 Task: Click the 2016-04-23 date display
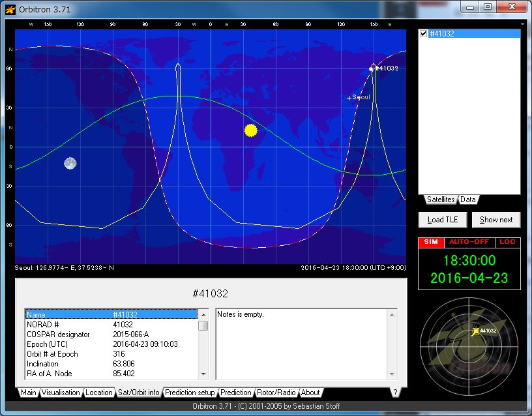pyautogui.click(x=469, y=278)
